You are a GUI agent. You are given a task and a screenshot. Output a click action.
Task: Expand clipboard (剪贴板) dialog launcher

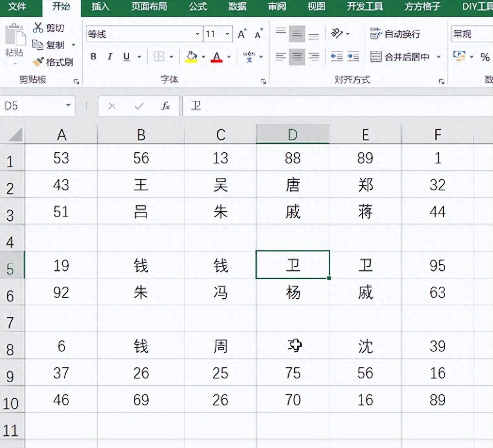(x=76, y=81)
